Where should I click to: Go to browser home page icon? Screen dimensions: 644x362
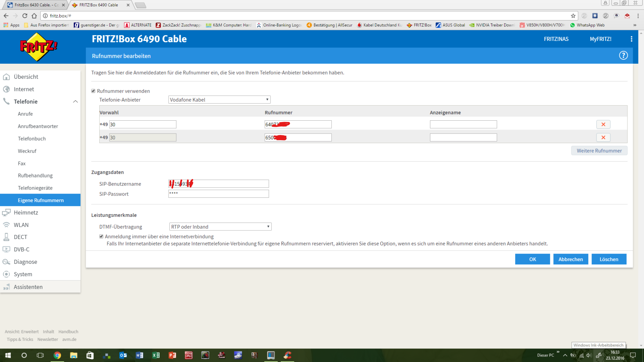(x=34, y=16)
